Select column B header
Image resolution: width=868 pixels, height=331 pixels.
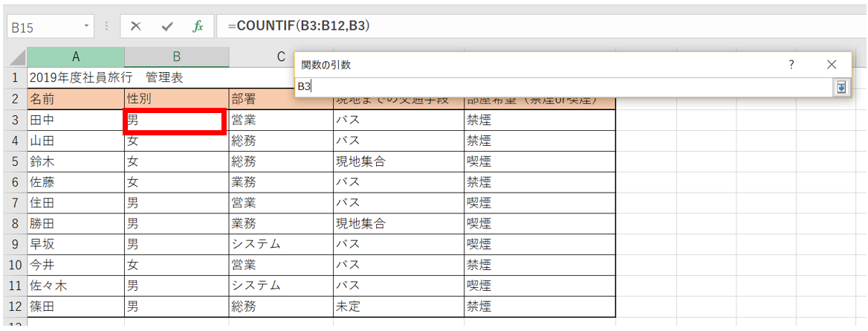tap(177, 57)
